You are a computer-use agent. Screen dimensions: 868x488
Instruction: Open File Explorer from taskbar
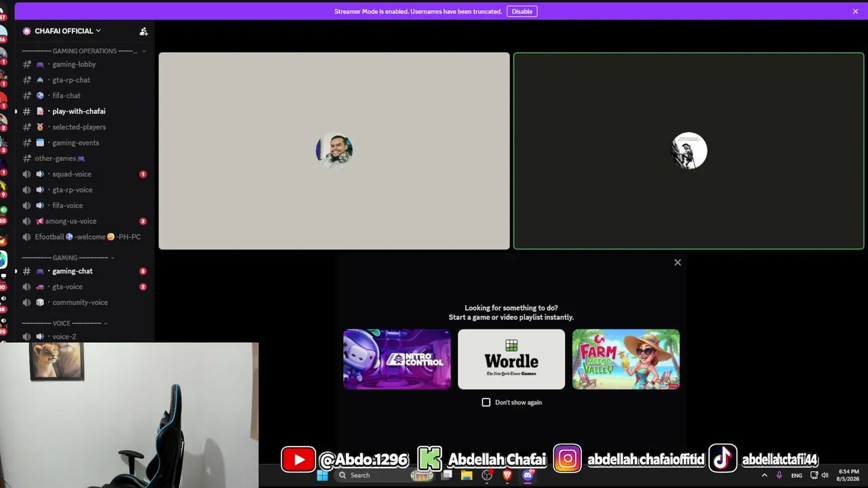[467, 475]
